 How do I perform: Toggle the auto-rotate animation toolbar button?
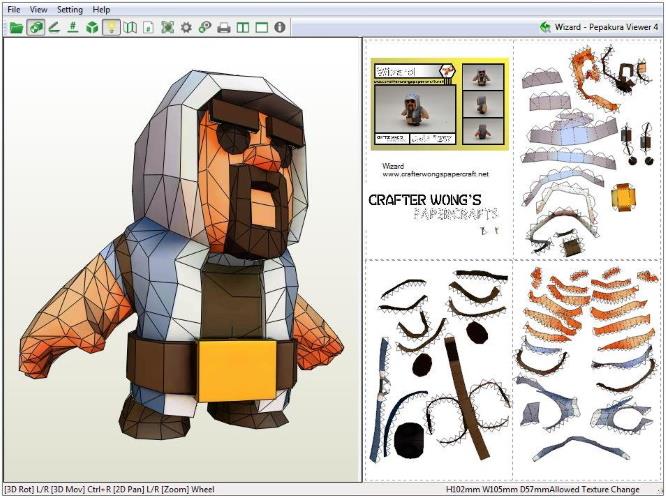pyautogui.click(x=36, y=28)
